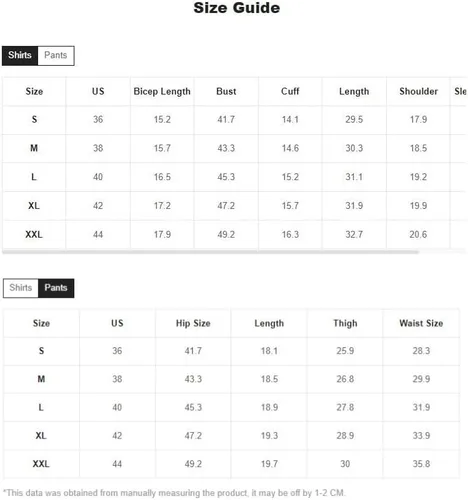Select Shirts tab above the pants table

[x=21, y=288]
